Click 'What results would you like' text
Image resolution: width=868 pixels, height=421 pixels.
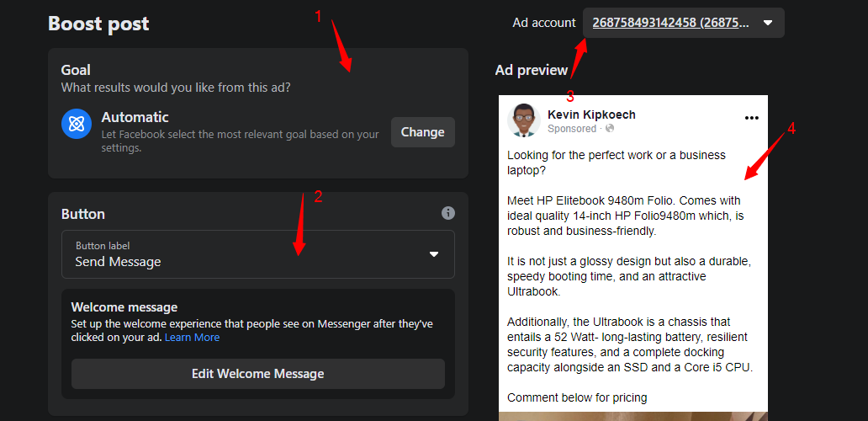pyautogui.click(x=176, y=88)
